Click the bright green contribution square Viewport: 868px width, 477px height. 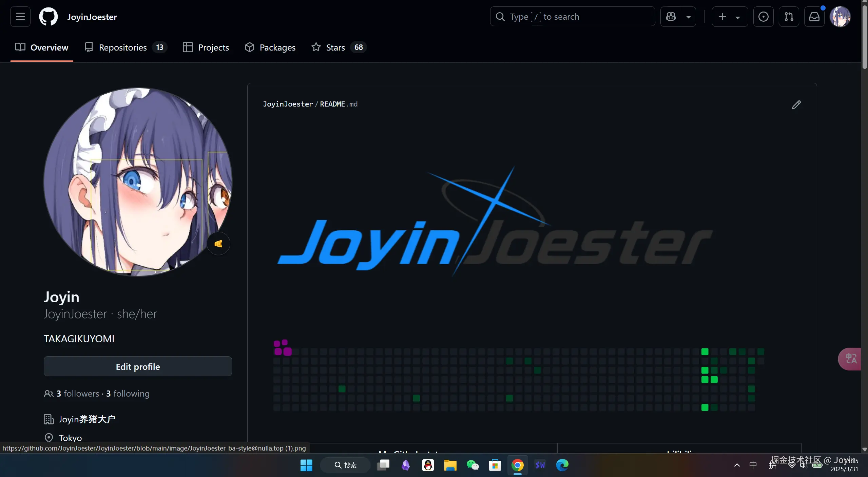(705, 352)
